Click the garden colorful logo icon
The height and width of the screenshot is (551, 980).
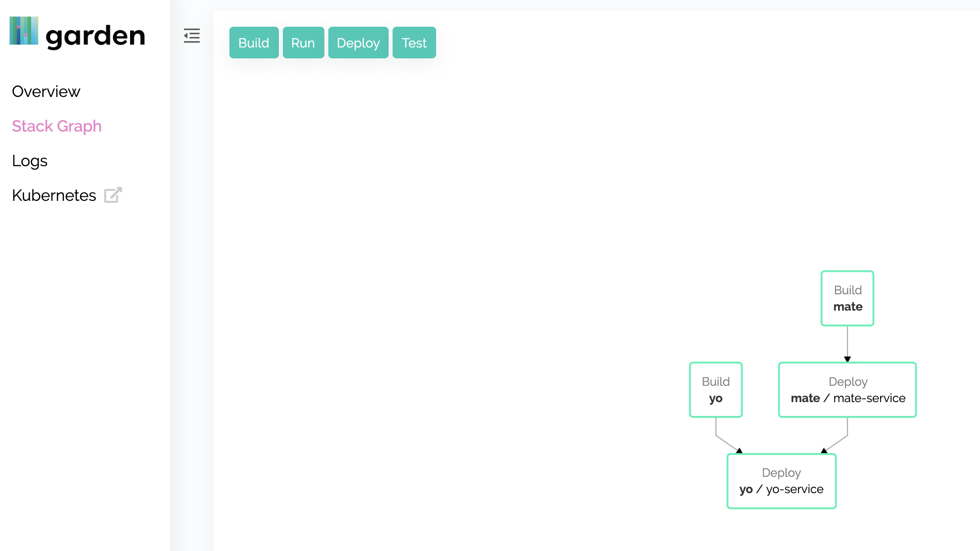pos(24,31)
